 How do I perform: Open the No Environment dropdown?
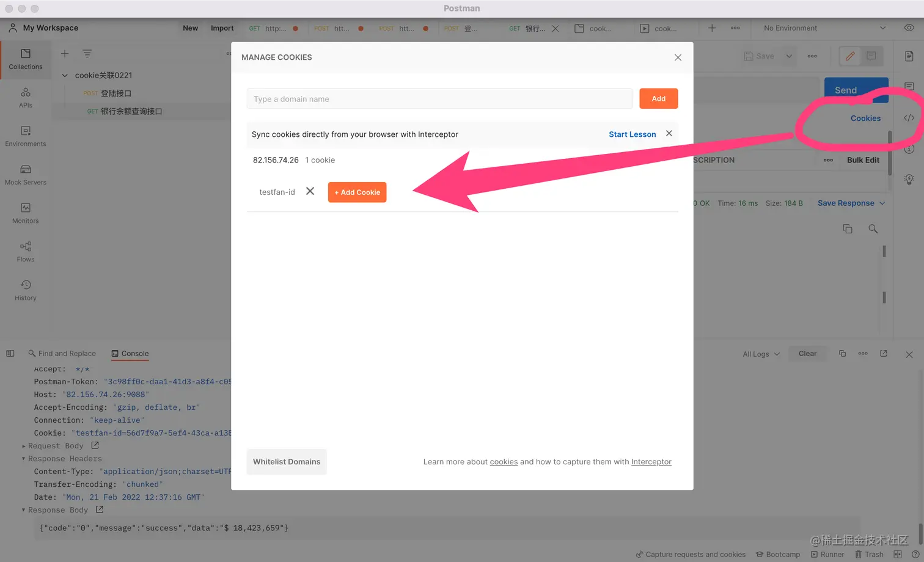pyautogui.click(x=824, y=28)
